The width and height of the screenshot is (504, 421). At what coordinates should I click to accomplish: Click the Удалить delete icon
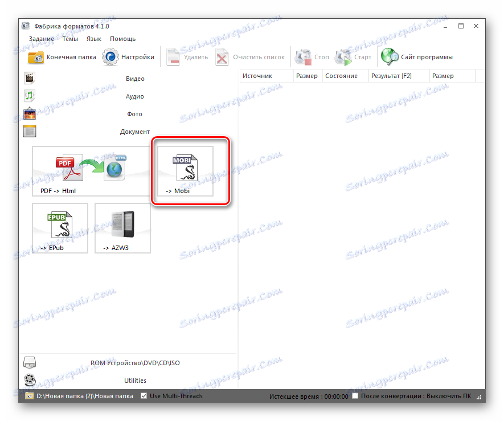click(173, 57)
